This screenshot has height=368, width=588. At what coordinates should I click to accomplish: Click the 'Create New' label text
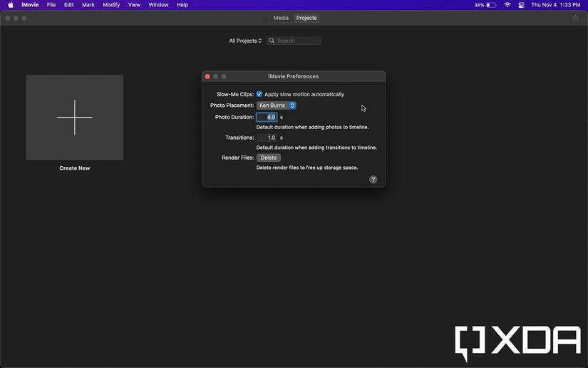pyautogui.click(x=75, y=168)
